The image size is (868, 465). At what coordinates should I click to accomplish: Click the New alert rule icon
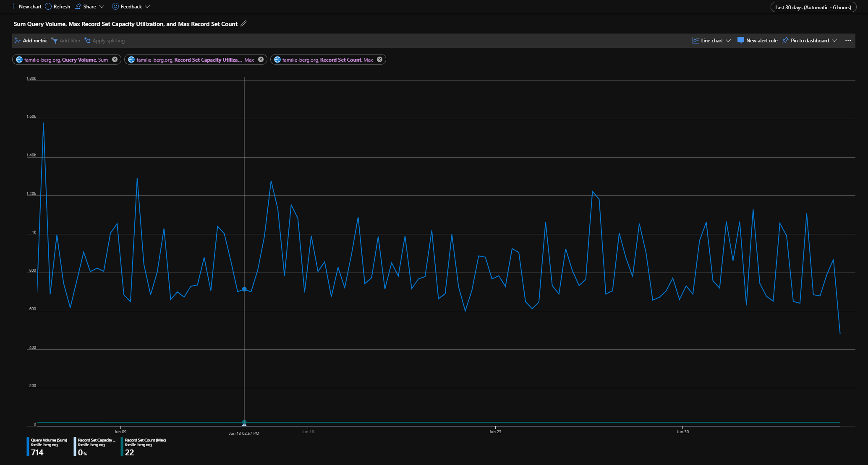point(740,41)
